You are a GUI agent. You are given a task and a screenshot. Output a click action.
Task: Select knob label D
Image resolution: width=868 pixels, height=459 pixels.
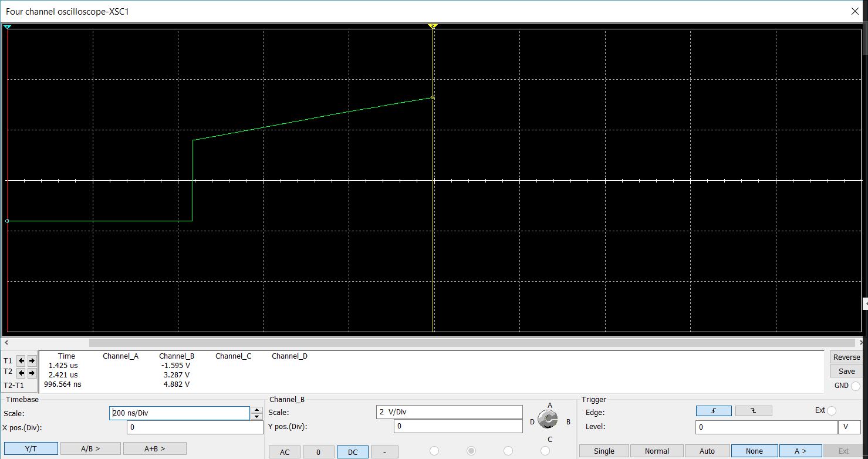tap(532, 422)
